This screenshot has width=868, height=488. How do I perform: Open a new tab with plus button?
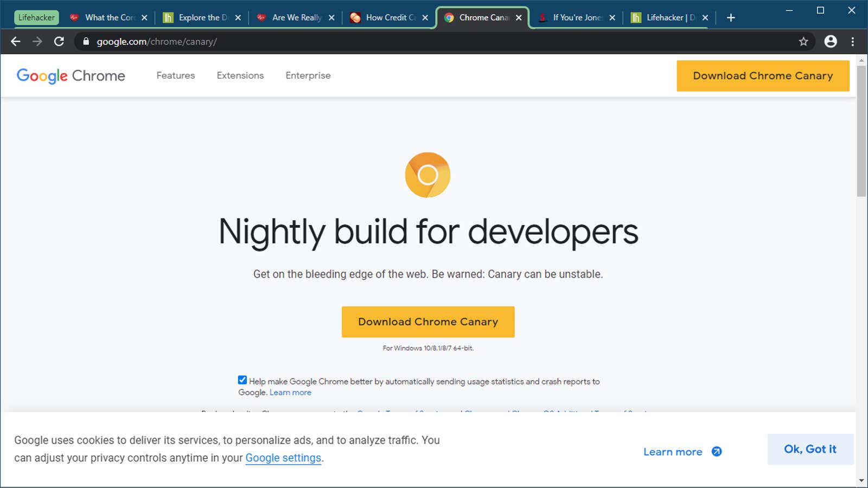tap(731, 17)
